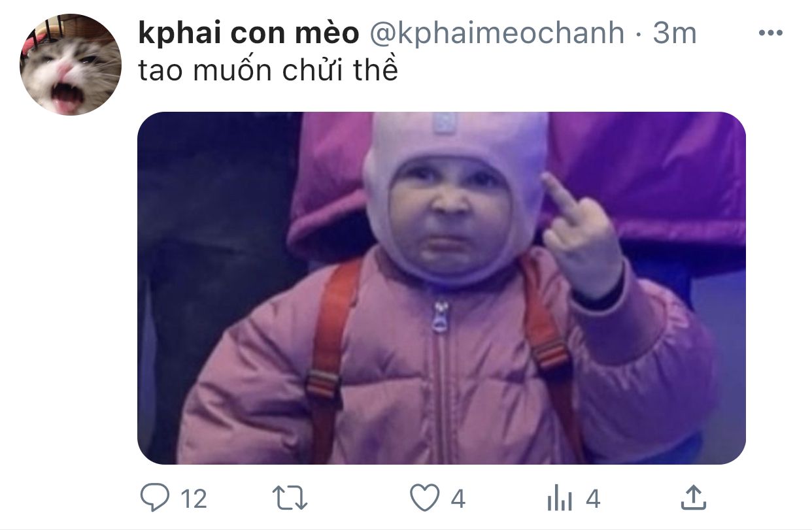View the pink-jacket child image full screen
The image size is (812, 530).
[x=441, y=288]
